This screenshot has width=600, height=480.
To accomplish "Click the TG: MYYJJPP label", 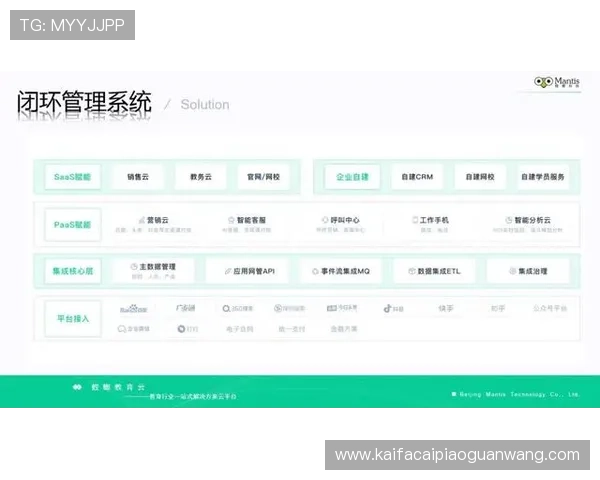I will point(72,25).
